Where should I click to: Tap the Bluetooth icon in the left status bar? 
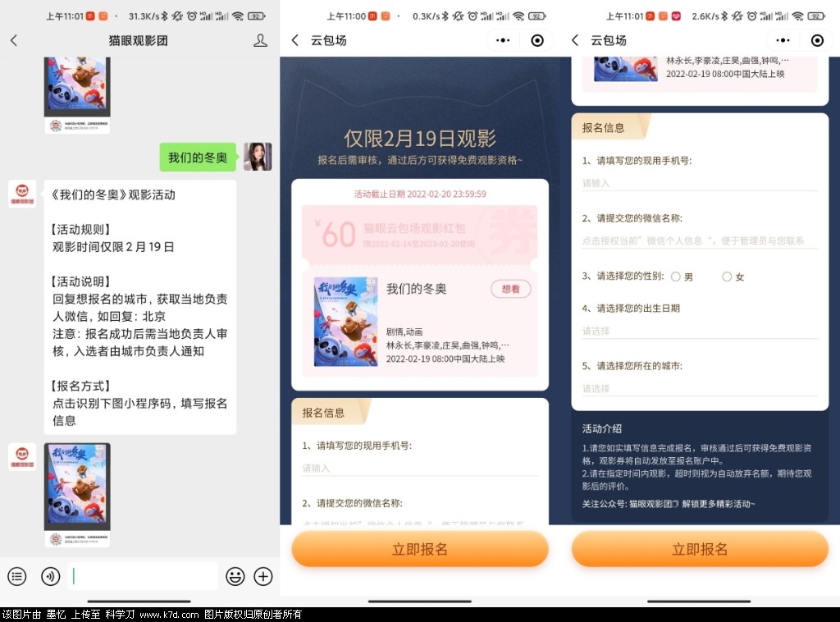pos(164,16)
